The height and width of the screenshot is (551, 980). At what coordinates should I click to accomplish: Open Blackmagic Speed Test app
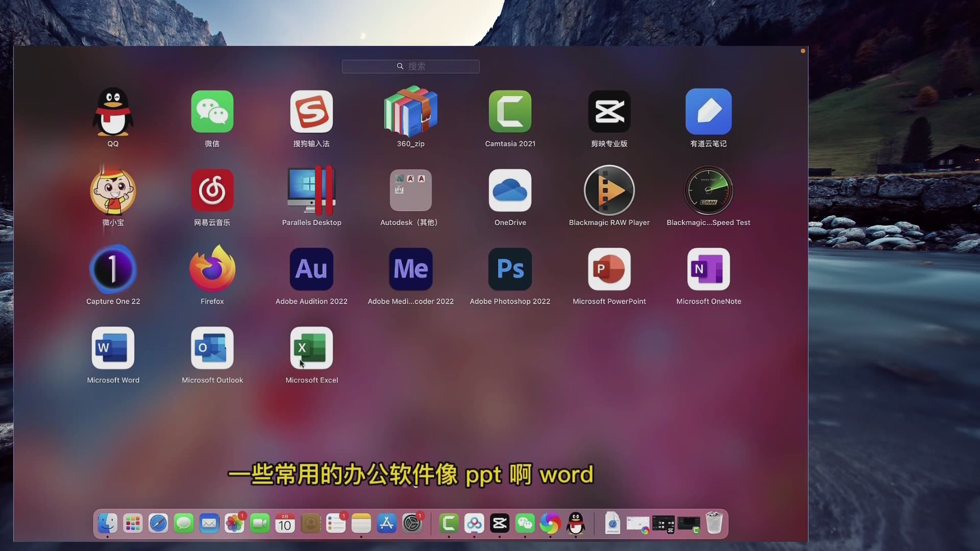708,190
